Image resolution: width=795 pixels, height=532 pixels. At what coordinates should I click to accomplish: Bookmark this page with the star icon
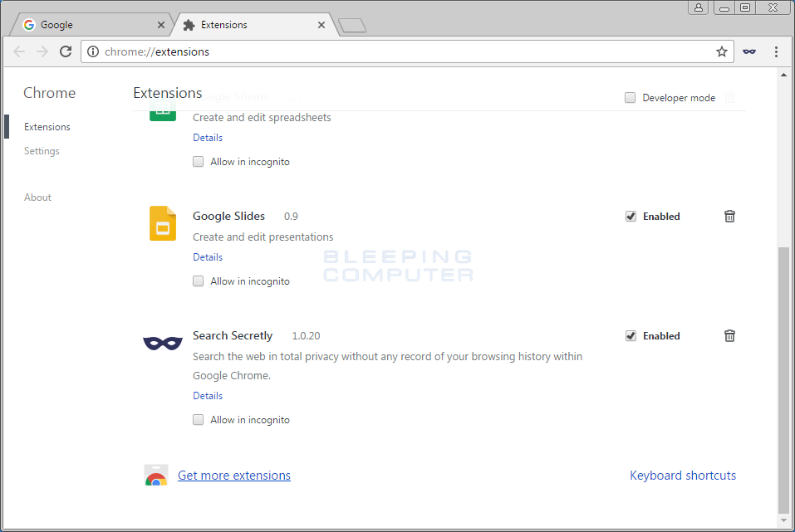pyautogui.click(x=722, y=51)
